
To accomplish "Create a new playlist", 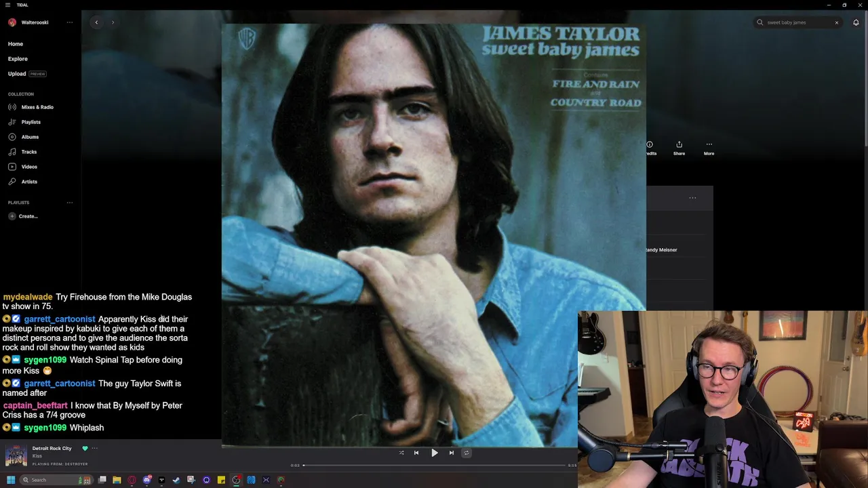I will click(x=23, y=216).
